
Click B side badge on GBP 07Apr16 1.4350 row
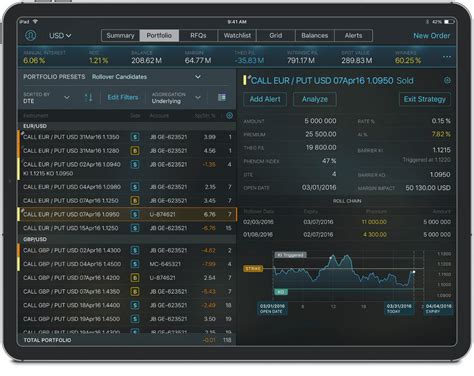[135, 292]
